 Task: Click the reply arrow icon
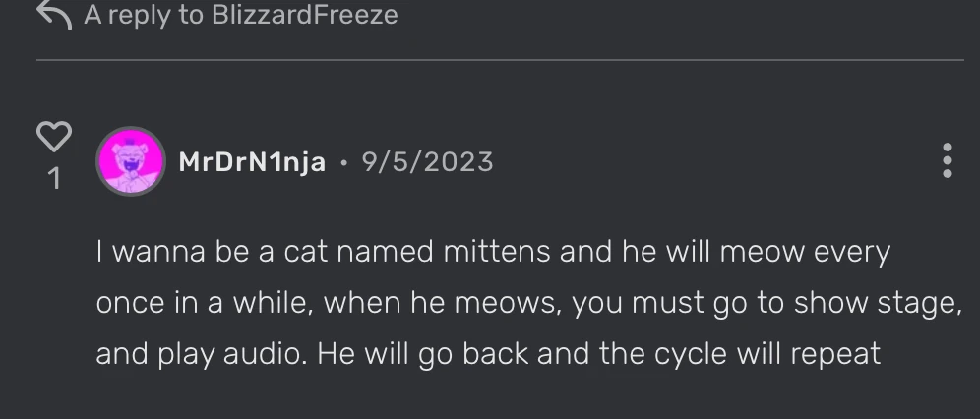(x=53, y=14)
